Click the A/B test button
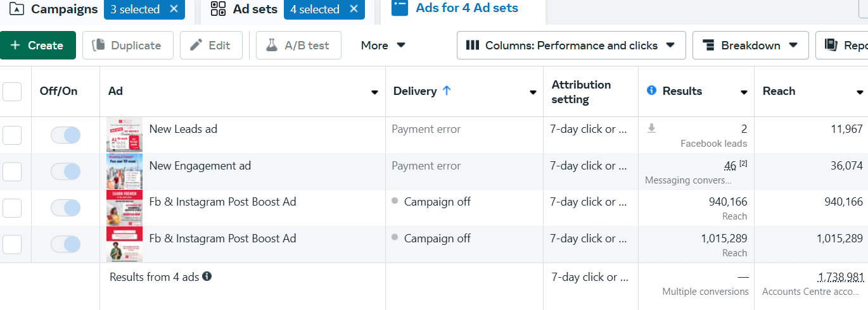868x310 pixels. tap(298, 46)
